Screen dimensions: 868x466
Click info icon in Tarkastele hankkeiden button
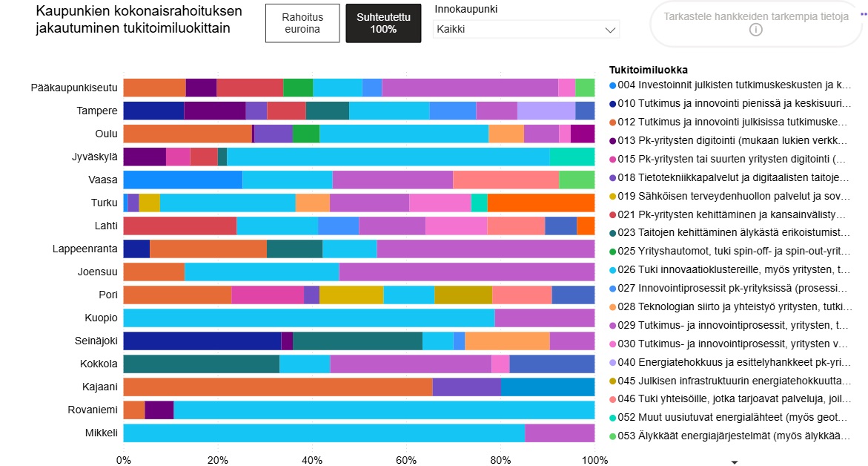pos(755,30)
